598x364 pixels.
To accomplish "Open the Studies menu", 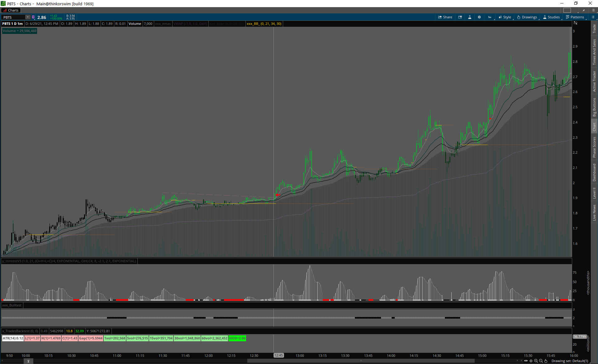I will tap(552, 17).
